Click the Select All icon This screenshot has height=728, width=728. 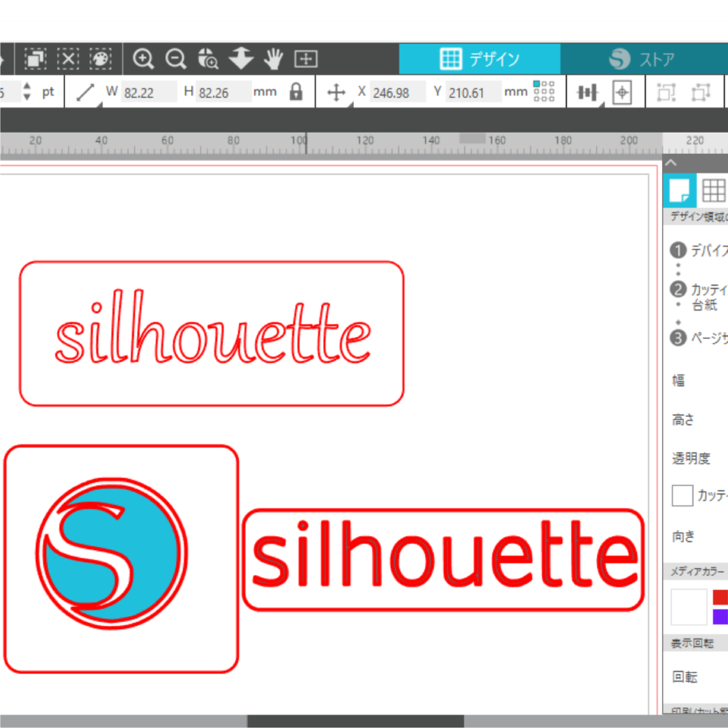point(35,59)
